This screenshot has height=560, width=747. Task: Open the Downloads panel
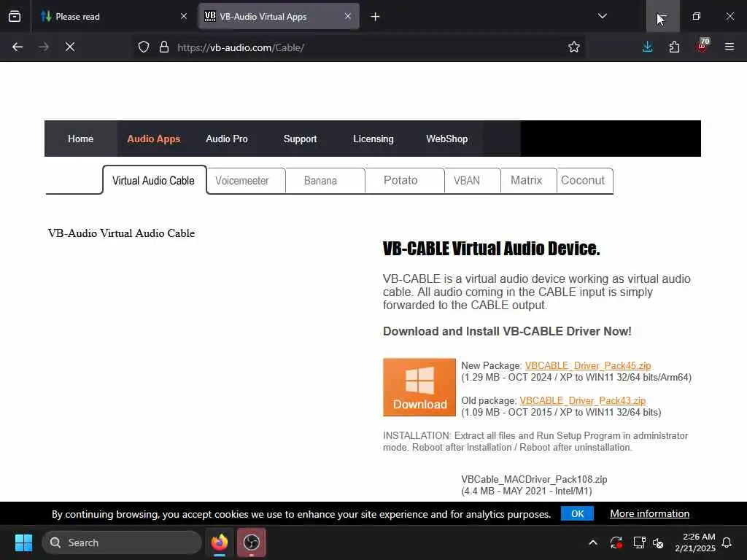point(648,47)
